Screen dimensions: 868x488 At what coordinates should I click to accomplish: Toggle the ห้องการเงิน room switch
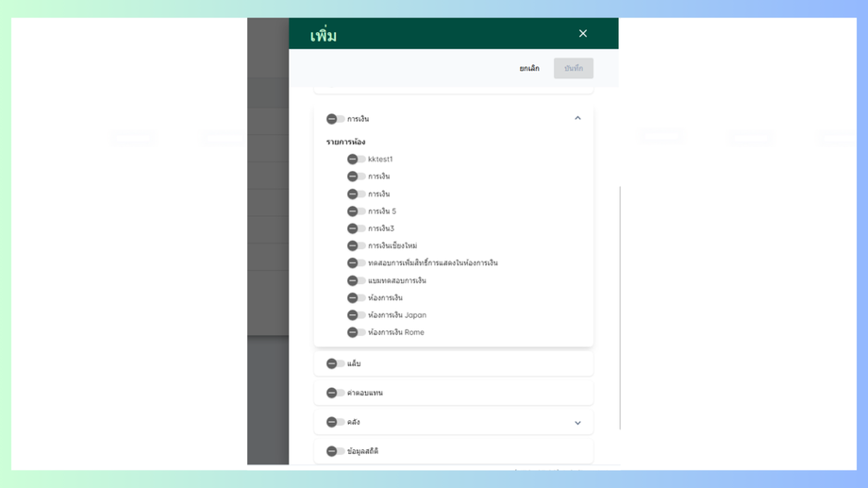point(356,297)
